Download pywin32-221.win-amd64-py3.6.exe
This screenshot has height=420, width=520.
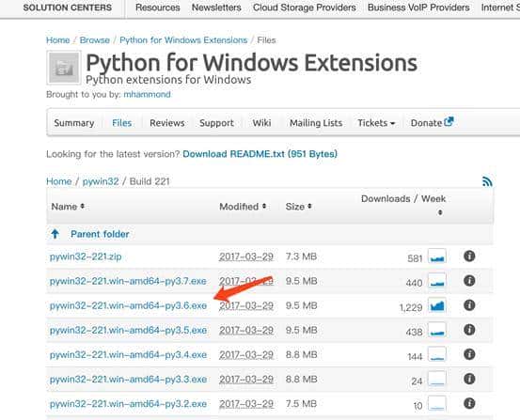(x=128, y=305)
